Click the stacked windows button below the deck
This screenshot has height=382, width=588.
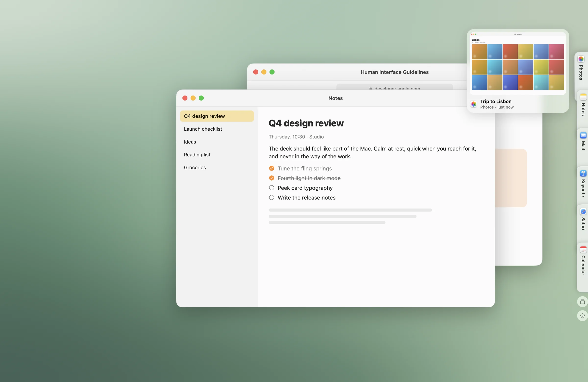click(x=582, y=302)
